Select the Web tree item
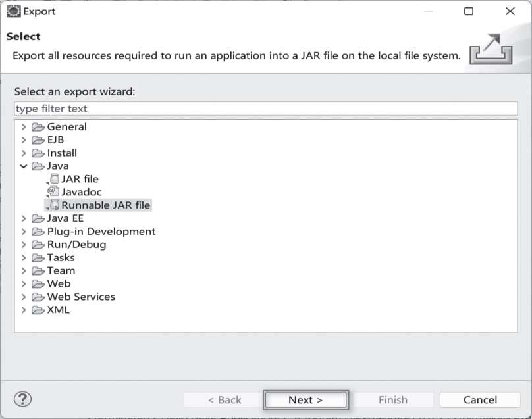532x419 pixels. click(x=59, y=283)
